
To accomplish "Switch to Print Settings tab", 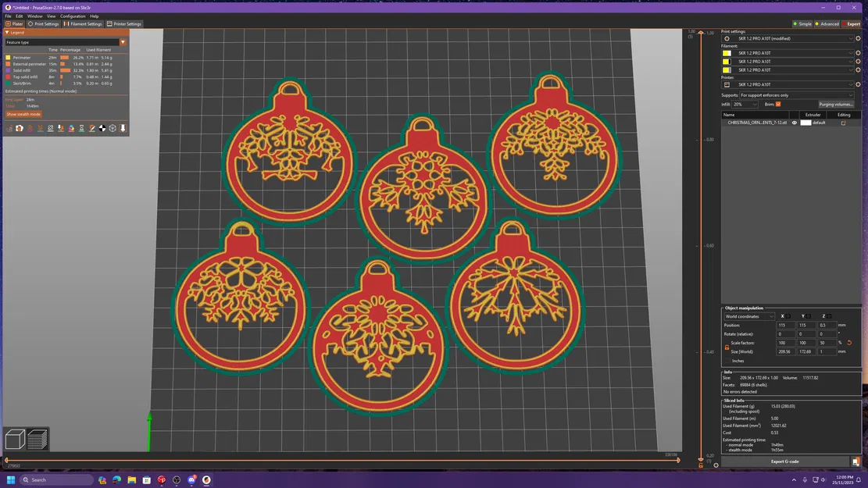I will coord(43,23).
